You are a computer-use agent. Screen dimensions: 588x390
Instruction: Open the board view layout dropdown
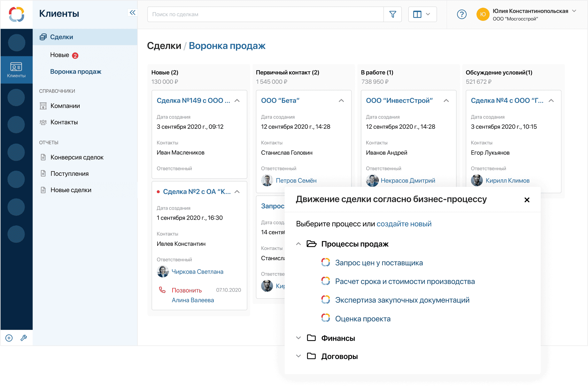pyautogui.click(x=422, y=14)
